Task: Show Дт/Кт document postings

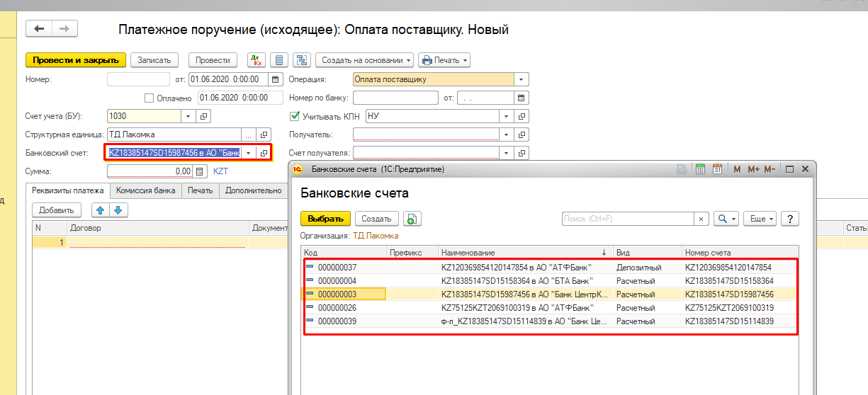Action: [x=255, y=60]
